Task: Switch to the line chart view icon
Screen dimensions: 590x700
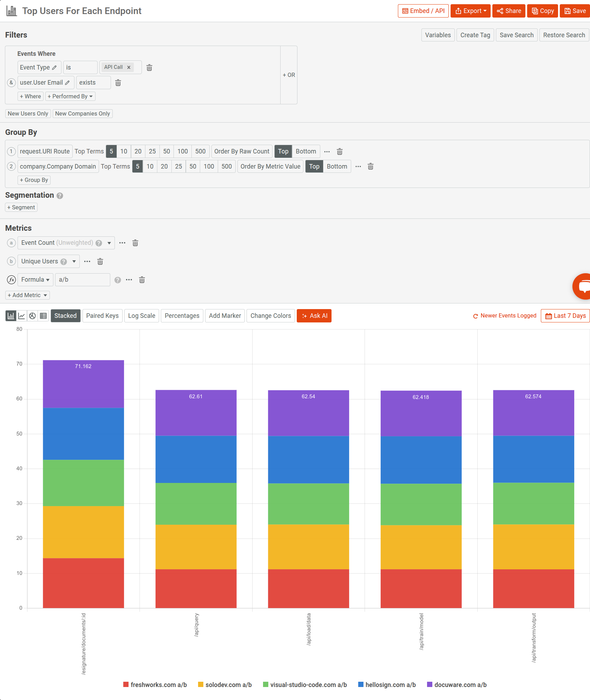Action: click(21, 315)
